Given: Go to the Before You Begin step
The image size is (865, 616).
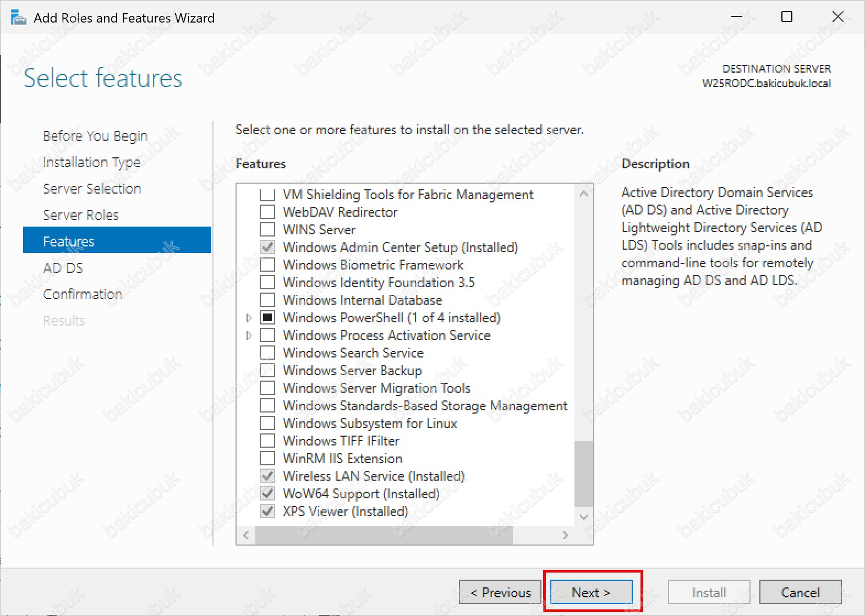Looking at the screenshot, I should (95, 136).
